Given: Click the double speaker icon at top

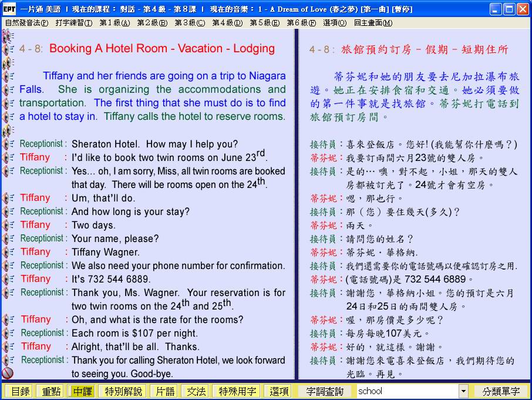Looking at the screenshot, I should point(8,36).
